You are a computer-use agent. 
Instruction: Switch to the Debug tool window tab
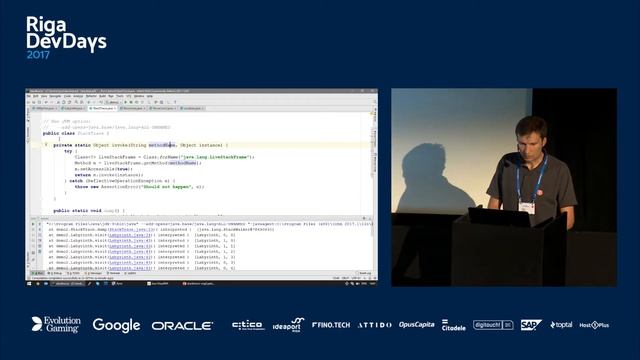coord(55,273)
